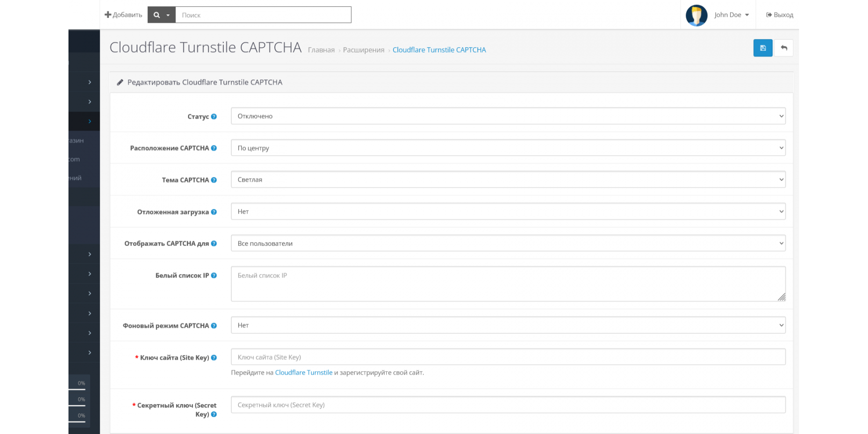Open Фоновый режим CAPTCHA dropdown
This screenshot has height=434, width=868.
(508, 325)
